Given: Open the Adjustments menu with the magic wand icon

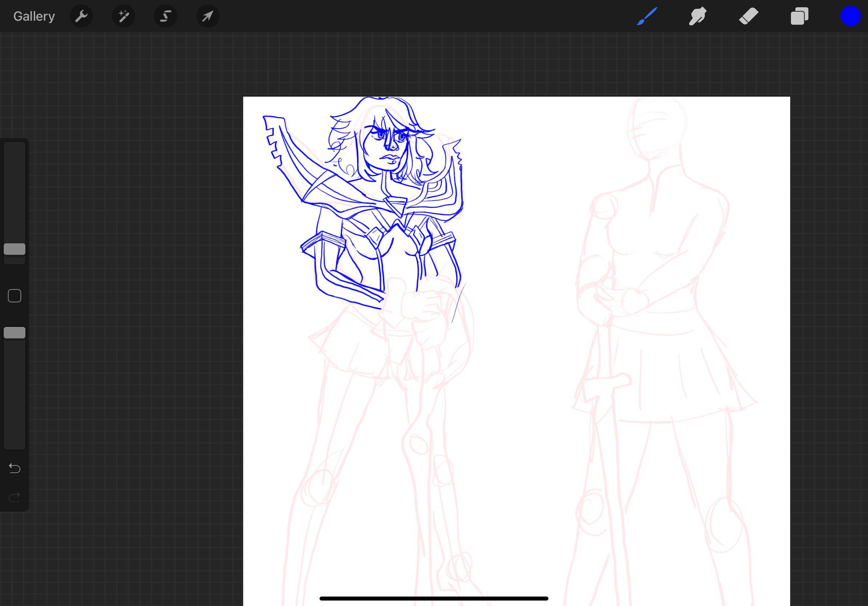Looking at the screenshot, I should pos(124,16).
